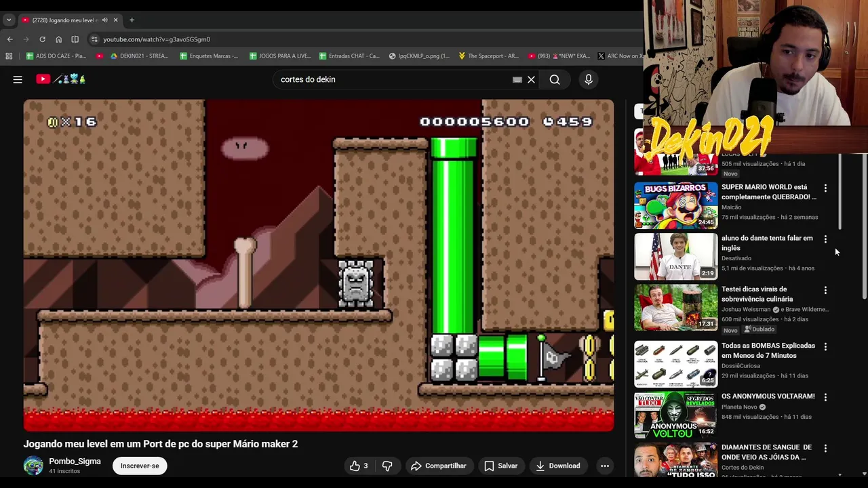The width and height of the screenshot is (868, 488).
Task: Reload the page with the refresh icon
Action: 42,39
